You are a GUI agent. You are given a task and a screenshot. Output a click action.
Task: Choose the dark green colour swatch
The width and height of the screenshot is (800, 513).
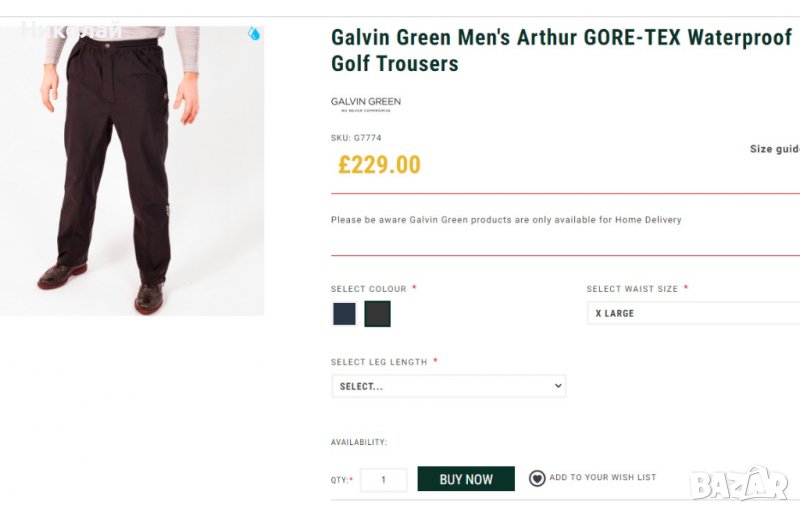[x=377, y=314]
